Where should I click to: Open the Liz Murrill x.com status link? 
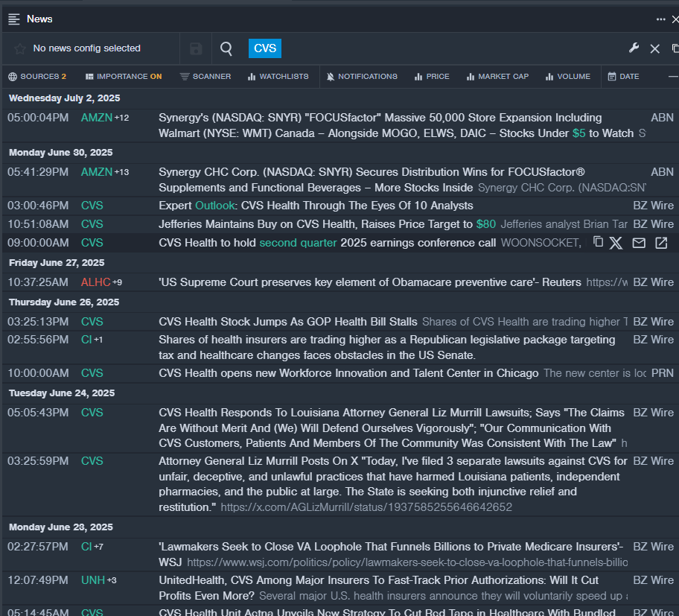click(366, 507)
